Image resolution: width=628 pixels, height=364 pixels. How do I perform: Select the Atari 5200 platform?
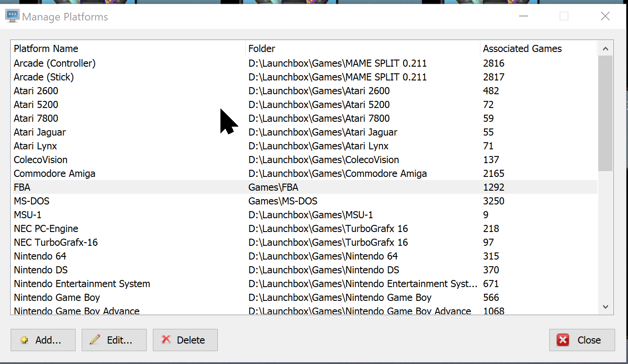tap(304, 104)
